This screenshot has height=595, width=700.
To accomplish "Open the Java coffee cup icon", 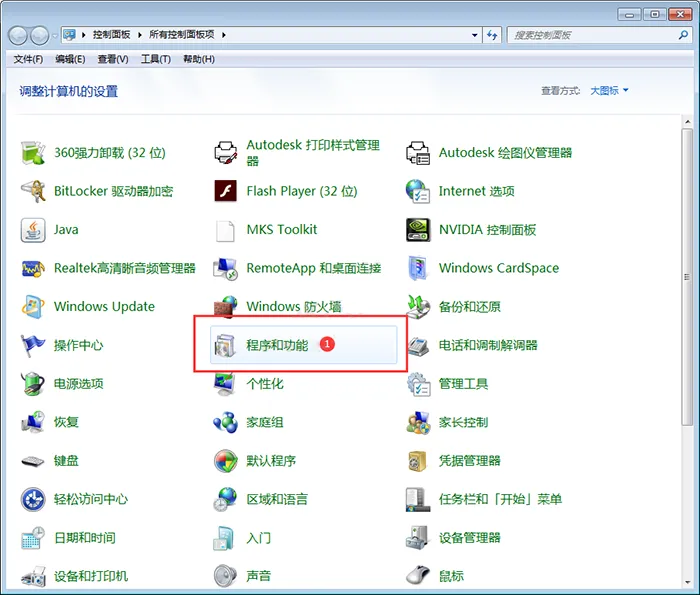I will [x=33, y=230].
